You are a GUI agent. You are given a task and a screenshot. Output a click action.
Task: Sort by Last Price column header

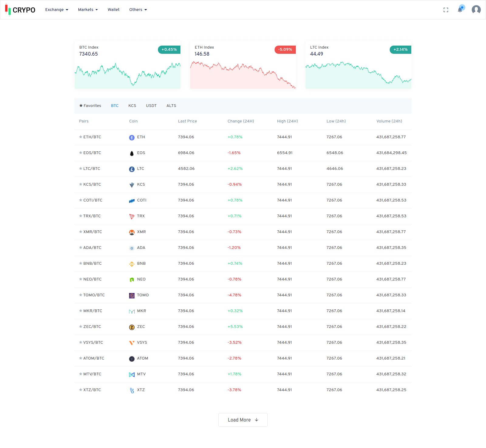(187, 121)
